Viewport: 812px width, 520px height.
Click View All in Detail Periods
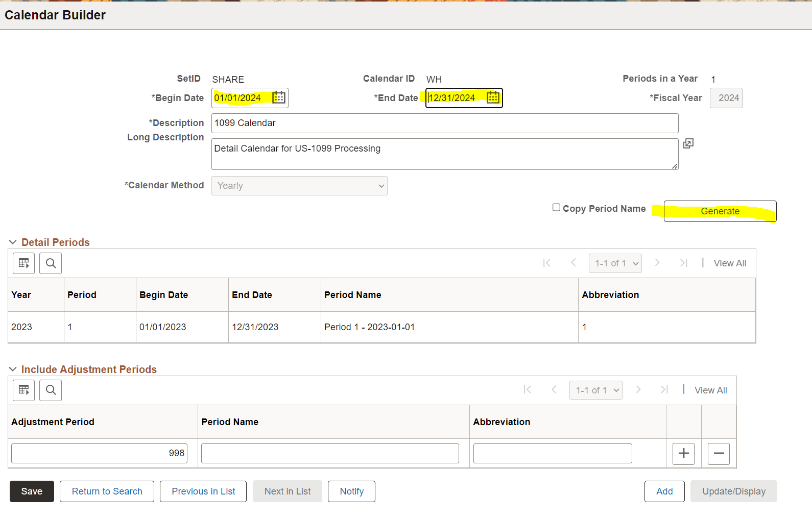tap(729, 263)
